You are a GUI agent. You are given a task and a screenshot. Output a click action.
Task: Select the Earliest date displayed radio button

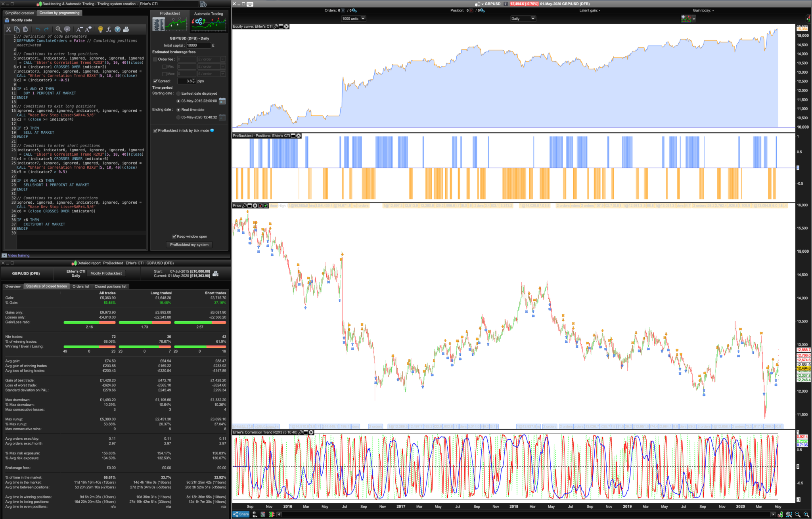[178, 93]
